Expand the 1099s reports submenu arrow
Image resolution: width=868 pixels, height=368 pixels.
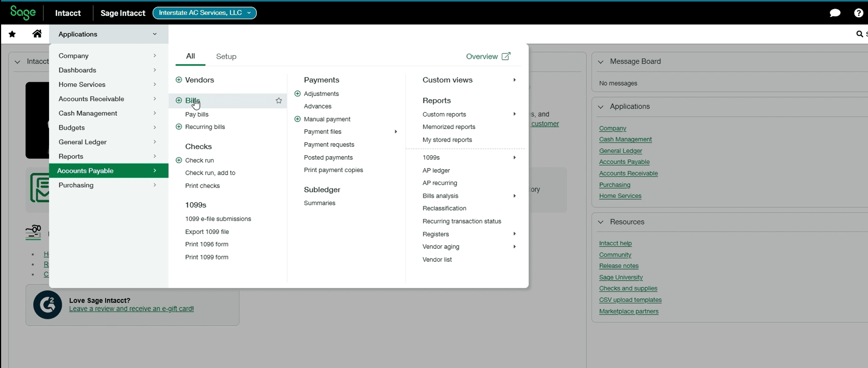515,158
